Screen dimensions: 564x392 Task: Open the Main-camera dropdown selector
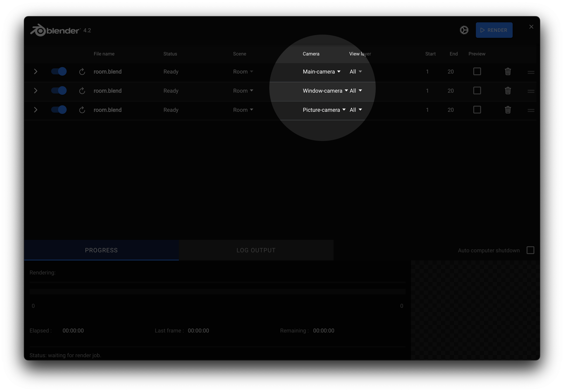tap(321, 71)
